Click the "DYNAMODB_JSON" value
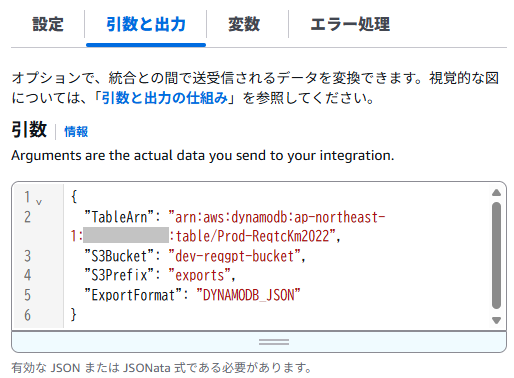514x378 pixels. (249, 295)
